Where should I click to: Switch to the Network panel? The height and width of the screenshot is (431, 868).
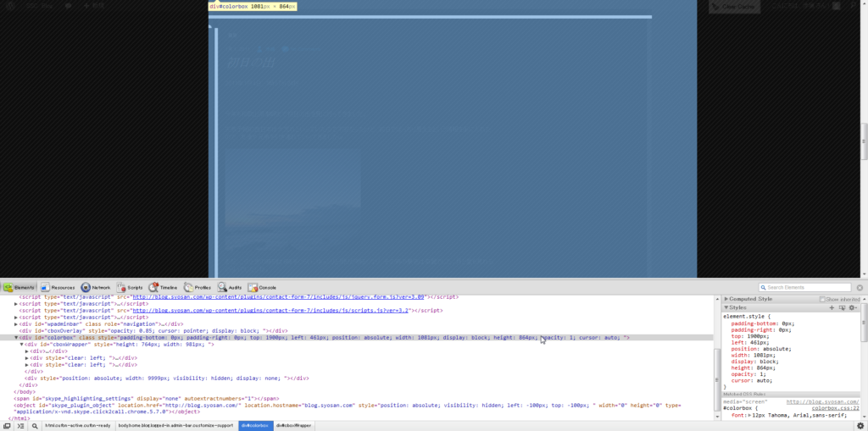point(96,288)
